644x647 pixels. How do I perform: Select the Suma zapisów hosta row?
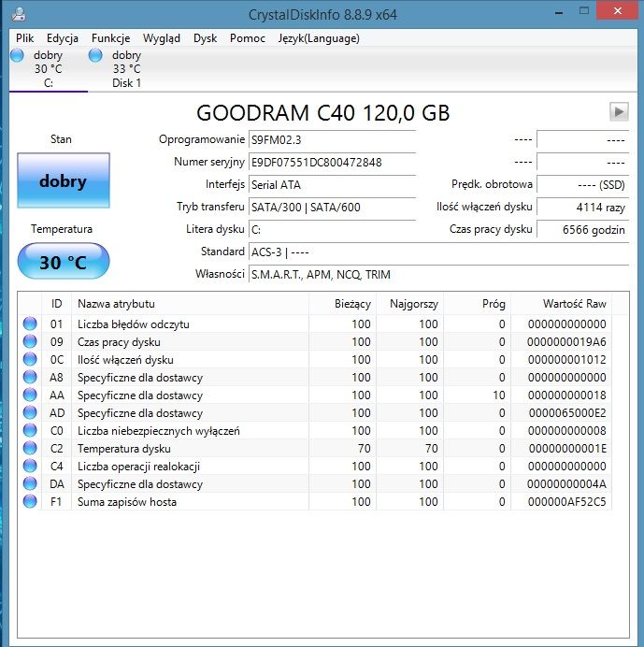point(315,502)
